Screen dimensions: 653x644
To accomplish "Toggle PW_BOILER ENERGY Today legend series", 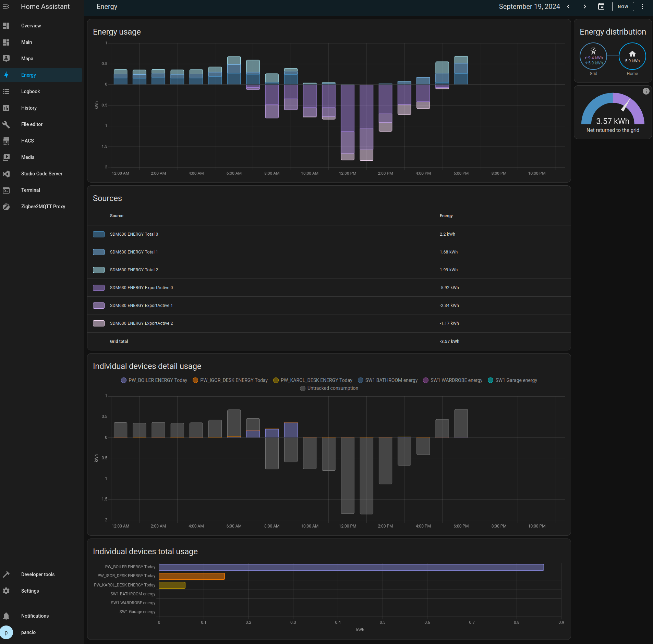I will coord(154,380).
